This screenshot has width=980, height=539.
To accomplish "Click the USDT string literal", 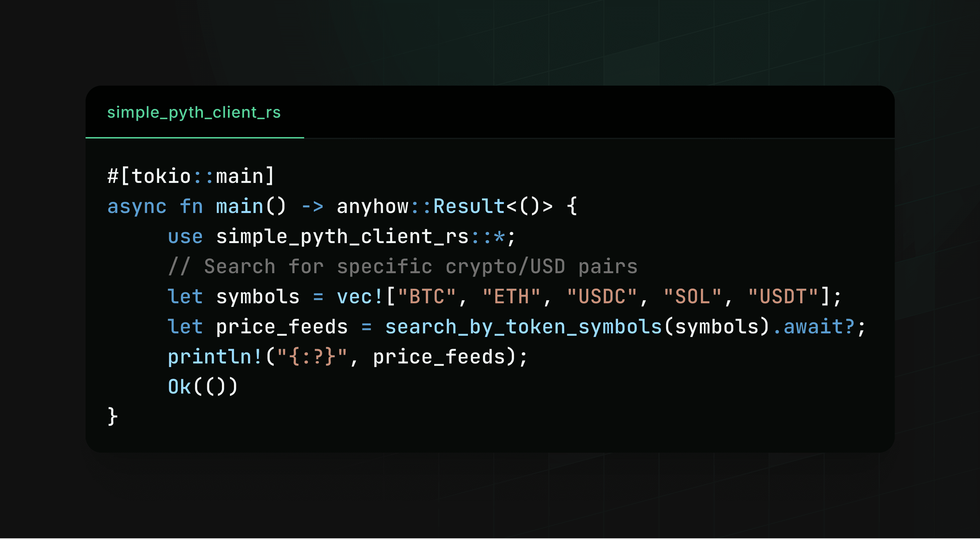I will [x=784, y=296].
